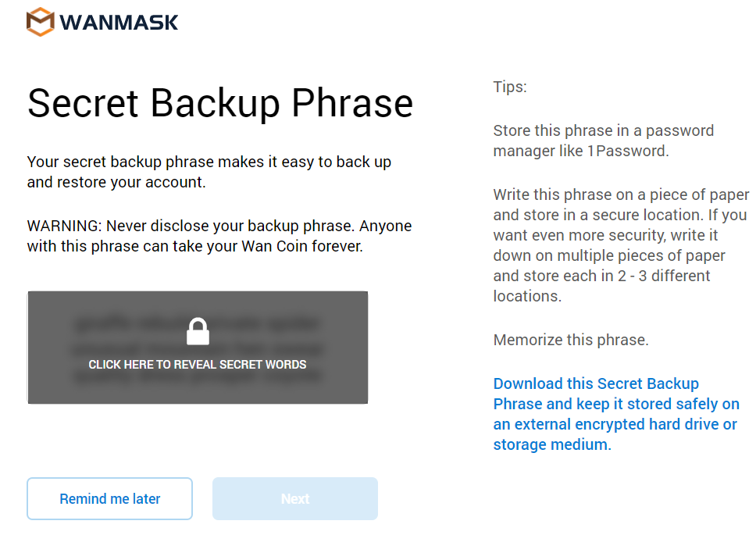Click the 'Wan Coin forever' warning text

(x=302, y=246)
